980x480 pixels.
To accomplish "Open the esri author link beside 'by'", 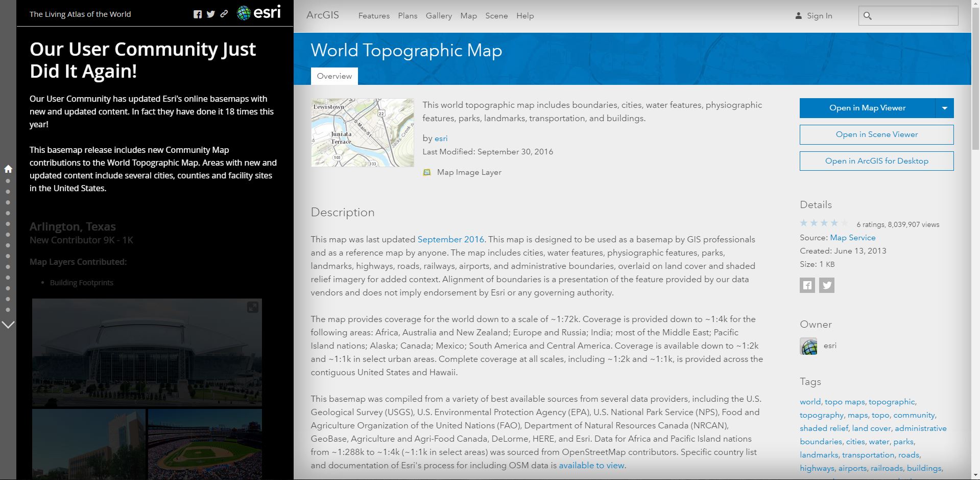I will tap(441, 139).
